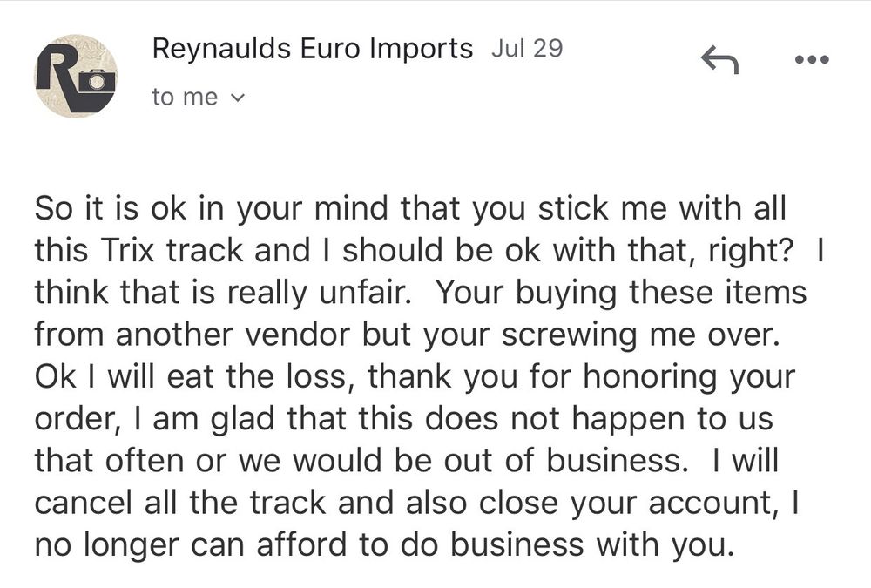871x588 pixels.
Task: Click the "to me" recipient label
Action: click(185, 98)
